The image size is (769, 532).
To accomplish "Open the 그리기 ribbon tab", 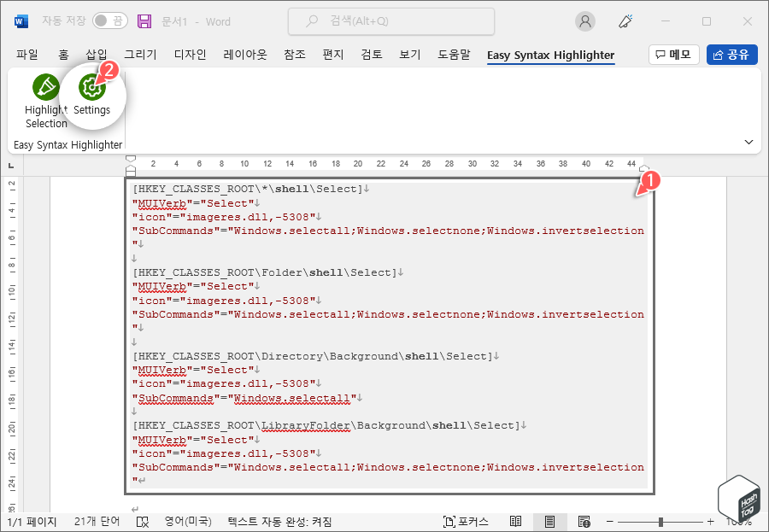I will tap(140, 55).
